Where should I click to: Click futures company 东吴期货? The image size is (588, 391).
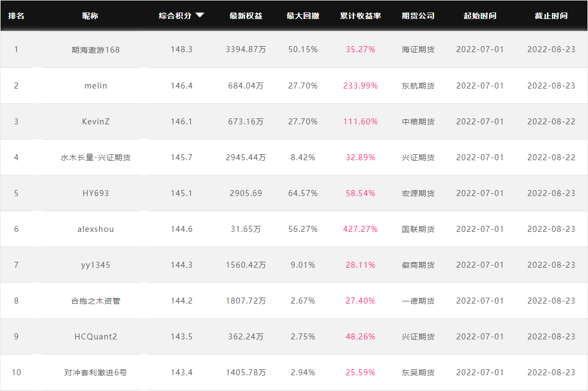418,372
